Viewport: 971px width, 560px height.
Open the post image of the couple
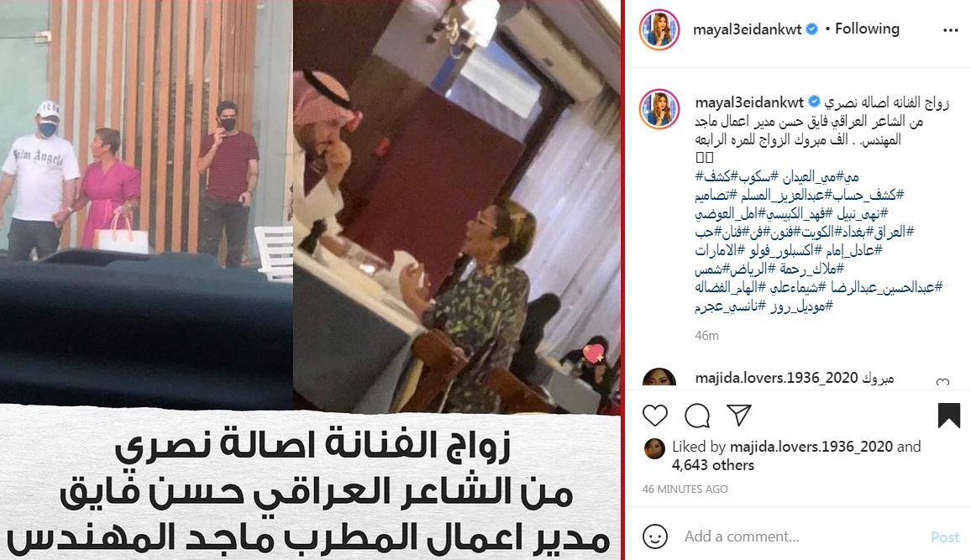(x=310, y=280)
